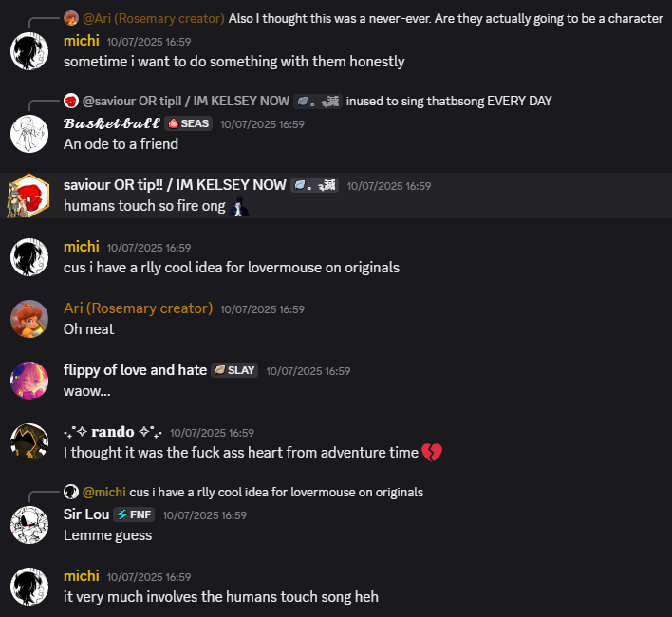The width and height of the screenshot is (672, 617).
Task: Click the SLAY server tag next to flippy
Action: (234, 370)
